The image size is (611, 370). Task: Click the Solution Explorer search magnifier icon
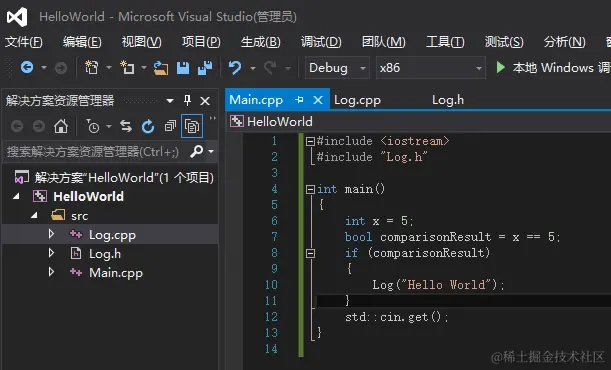coord(197,151)
